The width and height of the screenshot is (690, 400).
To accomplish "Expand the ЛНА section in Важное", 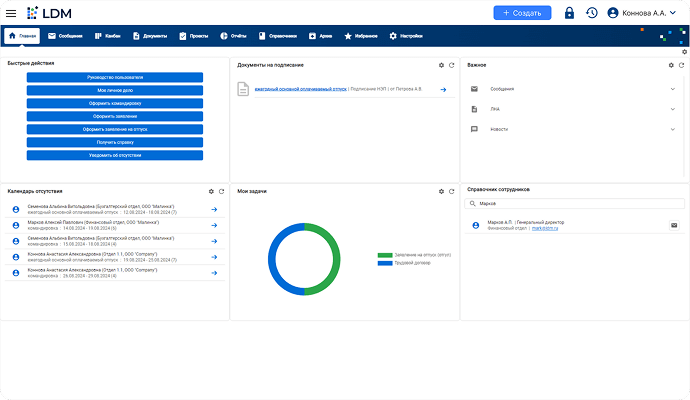I will coord(673,109).
